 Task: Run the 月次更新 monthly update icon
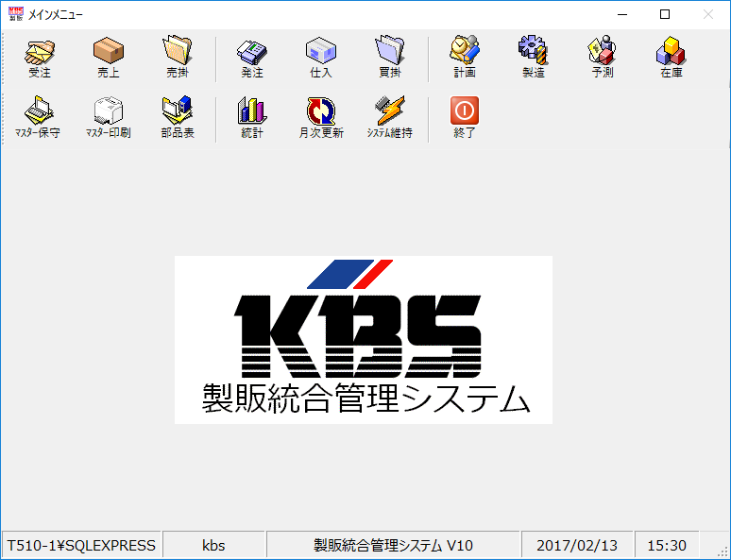click(321, 118)
